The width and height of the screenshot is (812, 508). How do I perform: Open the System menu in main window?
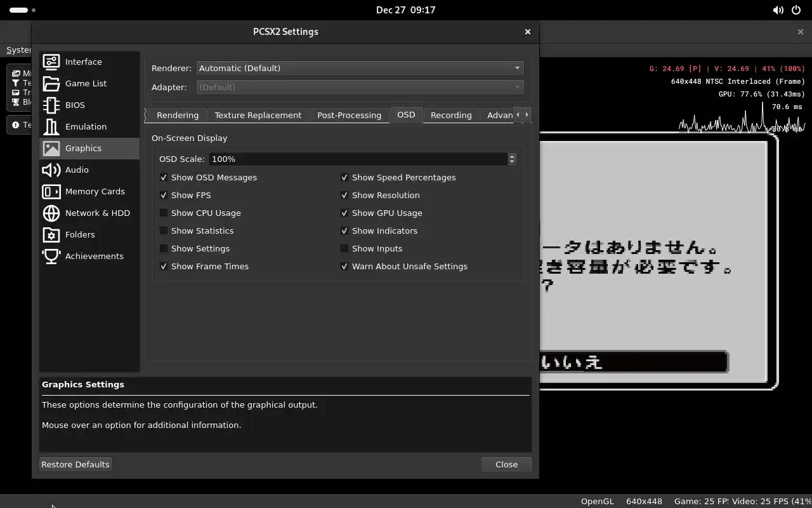coord(19,50)
